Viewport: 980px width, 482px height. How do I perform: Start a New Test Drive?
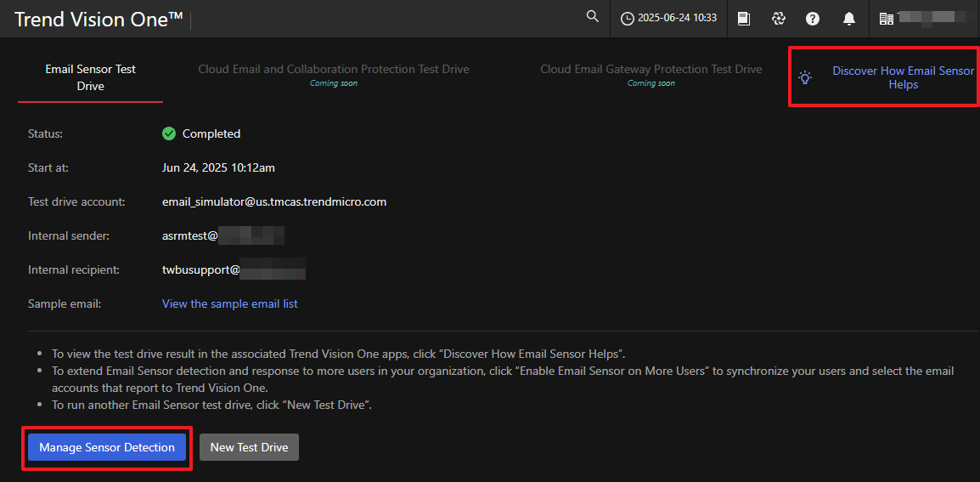(249, 447)
